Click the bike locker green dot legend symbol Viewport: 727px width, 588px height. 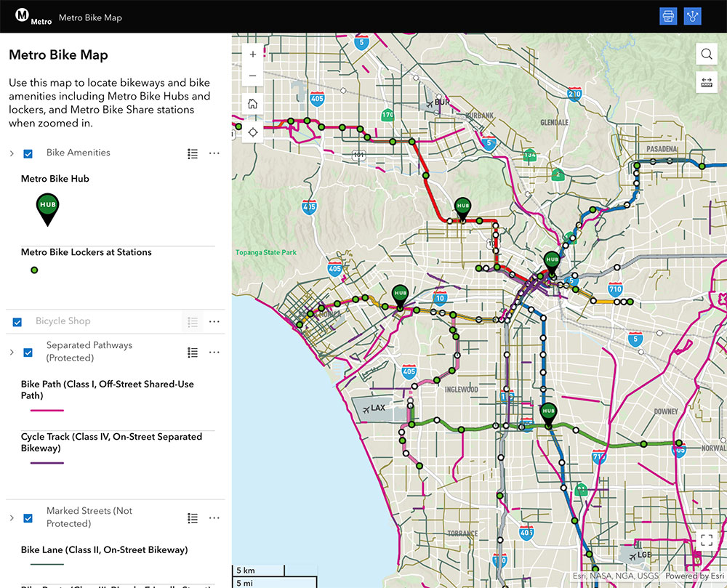[34, 270]
